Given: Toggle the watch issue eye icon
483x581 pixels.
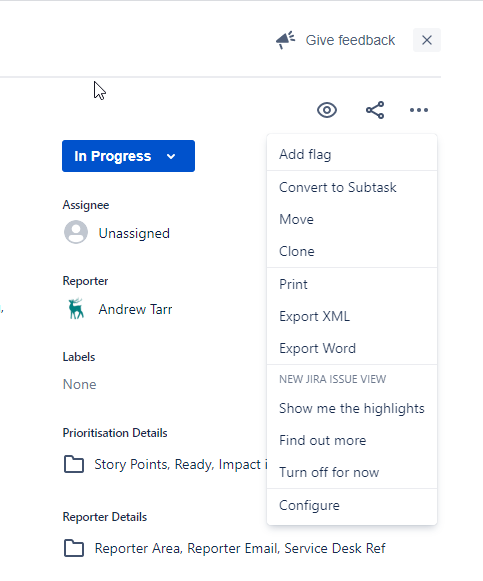Looking at the screenshot, I should point(327,110).
